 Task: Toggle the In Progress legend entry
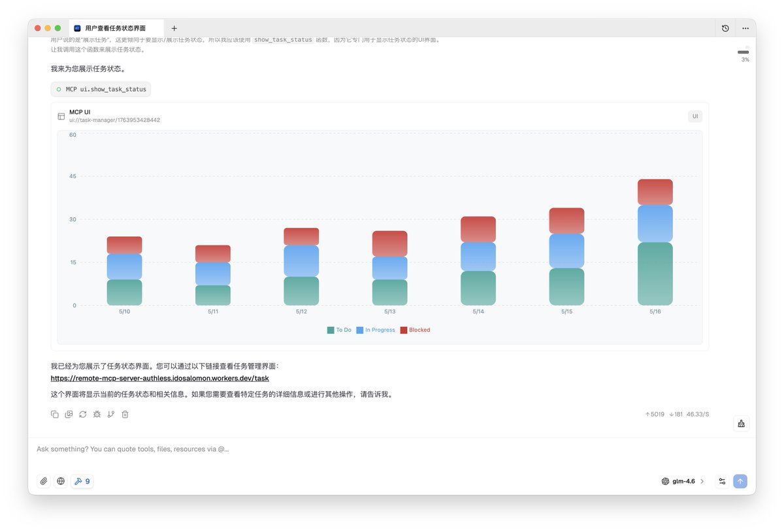[x=376, y=330]
